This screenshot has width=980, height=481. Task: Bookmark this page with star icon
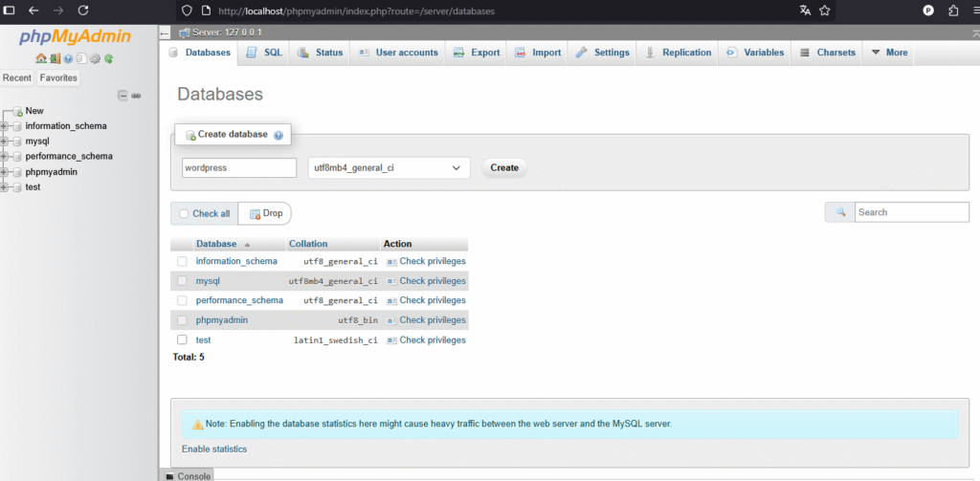(824, 10)
